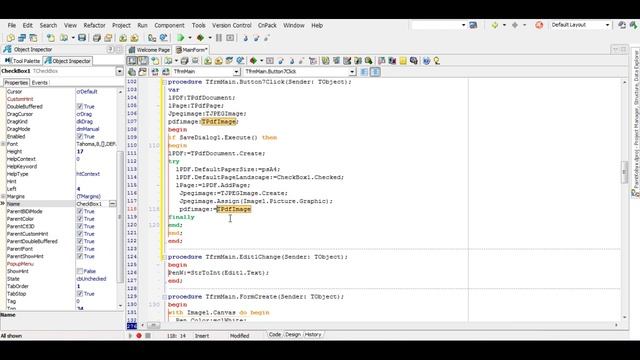Screen dimensions: 640x360
Task: Switch to the Tool Palette tab
Action: point(22,61)
